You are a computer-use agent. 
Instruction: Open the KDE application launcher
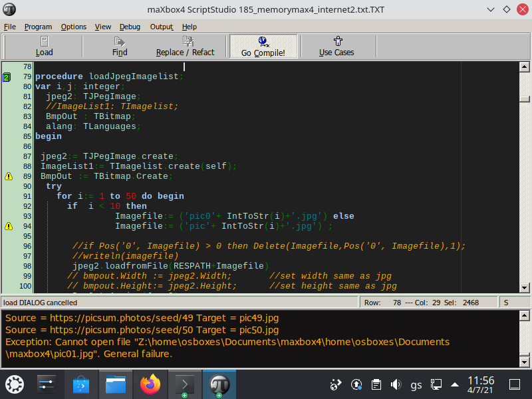(x=15, y=384)
